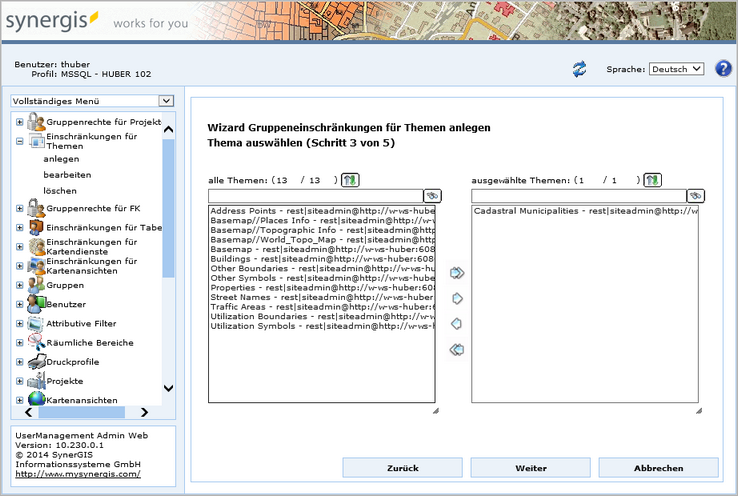
Task: Add selected theme with single right arrow
Action: coord(457,298)
